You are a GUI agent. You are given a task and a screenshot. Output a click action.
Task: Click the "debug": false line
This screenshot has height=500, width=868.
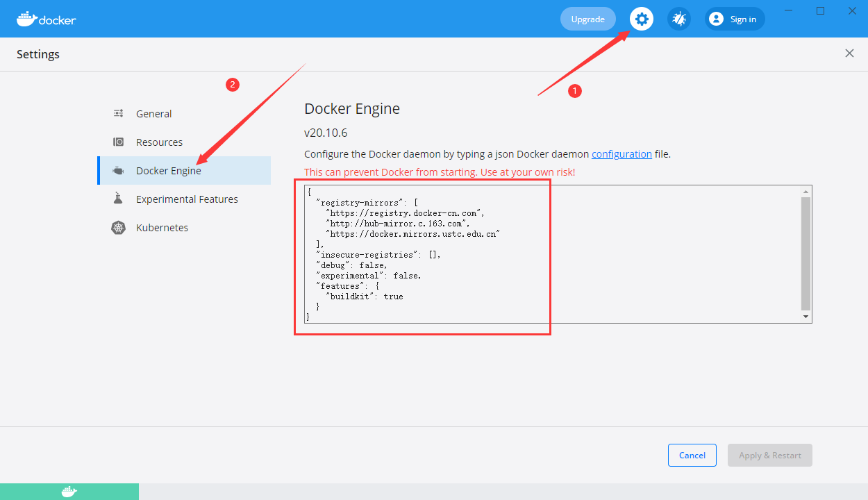coord(351,265)
